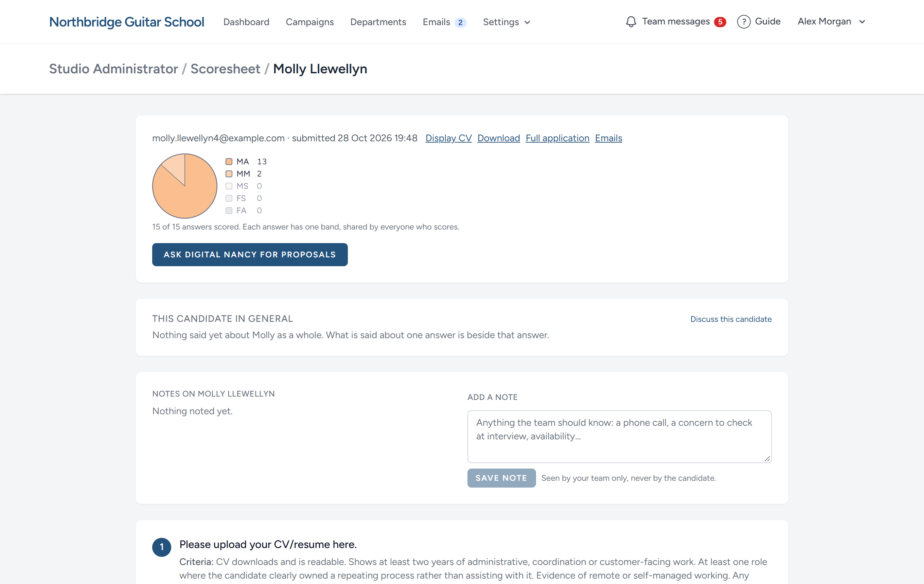The width and height of the screenshot is (924, 584).
Task: Click the Team messages label
Action: [676, 21]
